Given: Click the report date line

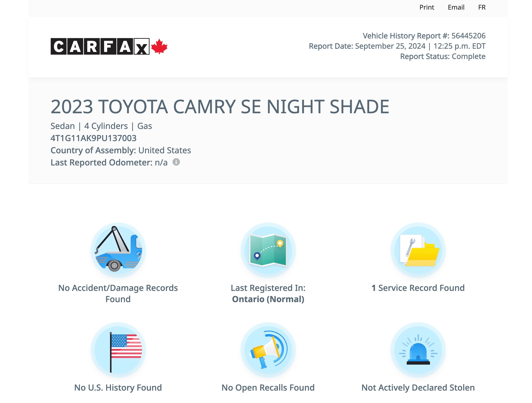Looking at the screenshot, I should point(397,46).
